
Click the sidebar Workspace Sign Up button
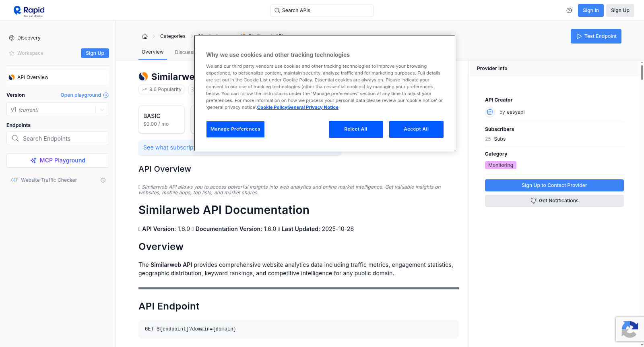click(95, 53)
